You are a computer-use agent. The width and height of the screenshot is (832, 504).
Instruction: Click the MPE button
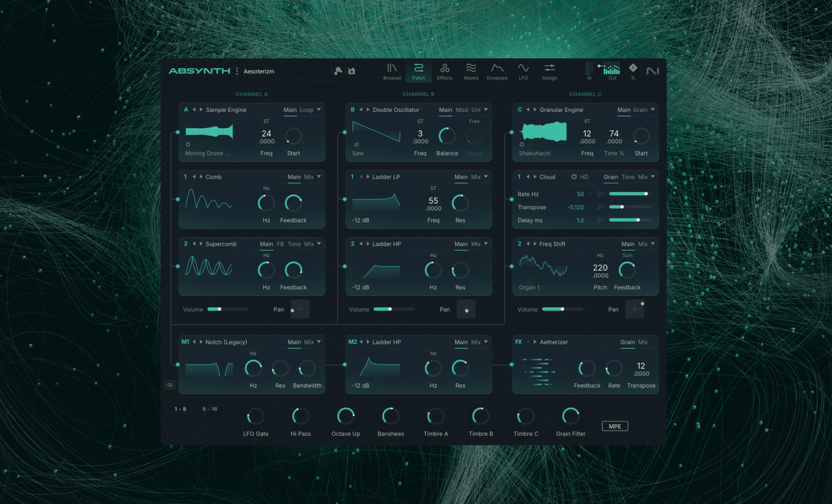(615, 426)
